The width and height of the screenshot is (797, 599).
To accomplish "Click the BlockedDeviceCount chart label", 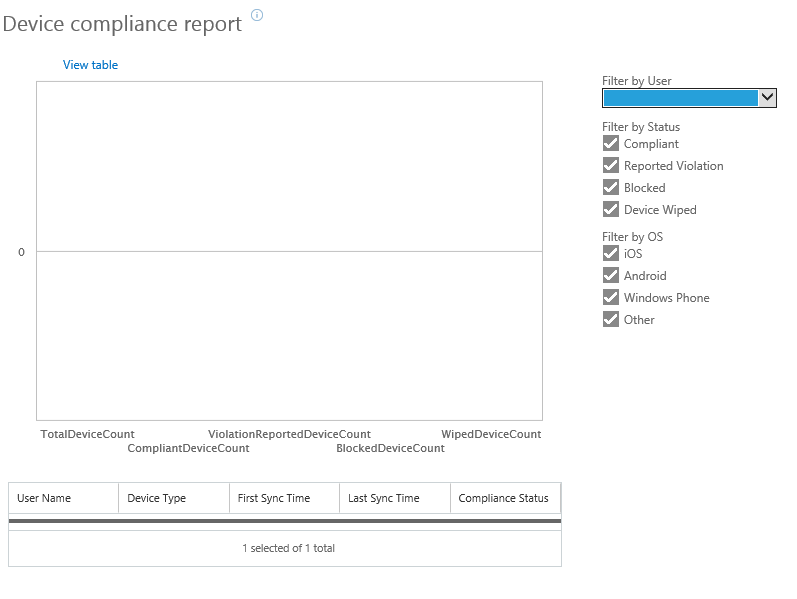I will click(x=390, y=448).
